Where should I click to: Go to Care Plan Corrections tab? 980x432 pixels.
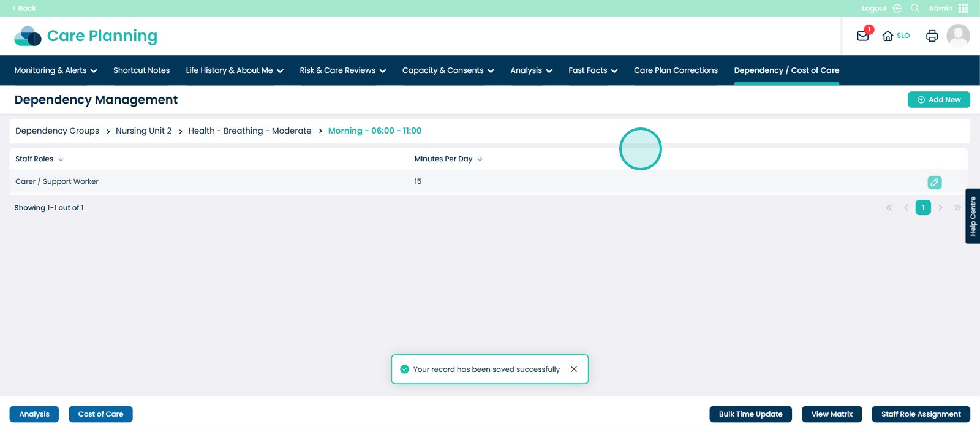(676, 70)
